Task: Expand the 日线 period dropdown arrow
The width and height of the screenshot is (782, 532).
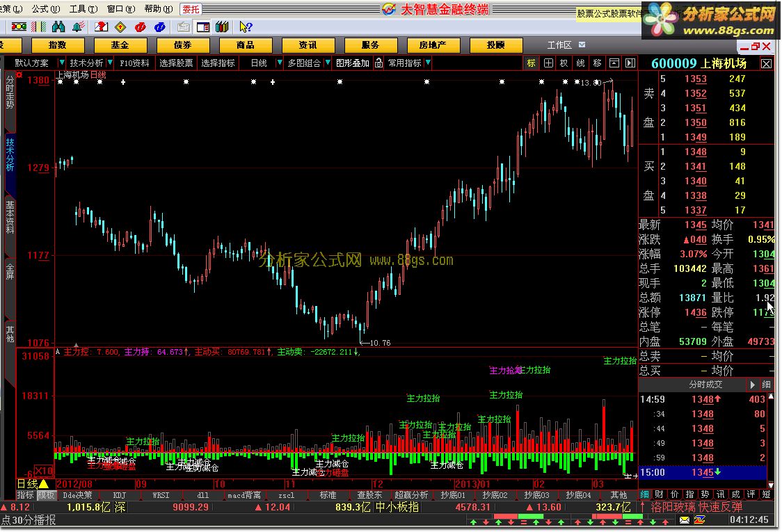Action: tap(279, 63)
